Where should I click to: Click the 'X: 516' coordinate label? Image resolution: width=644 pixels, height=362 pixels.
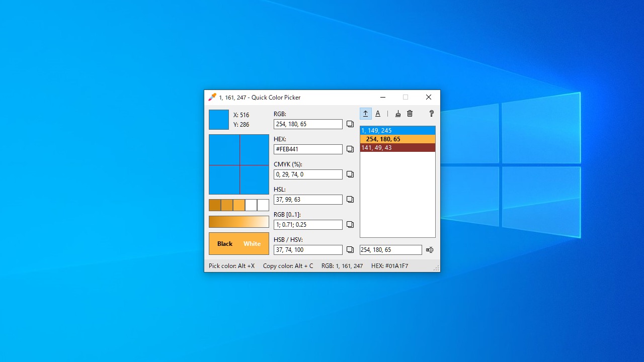241,115
